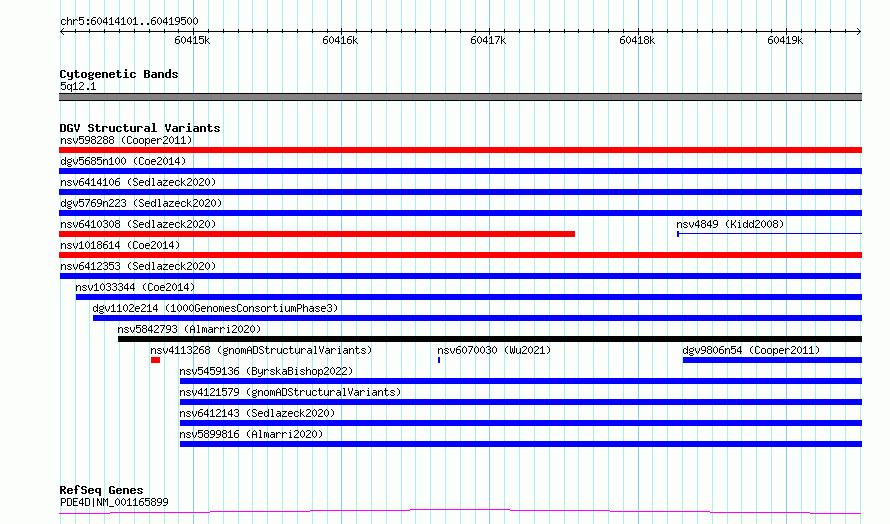Click the tiny blue nsv6070030 variant marker
The width and height of the screenshot is (890, 524).
[439, 360]
